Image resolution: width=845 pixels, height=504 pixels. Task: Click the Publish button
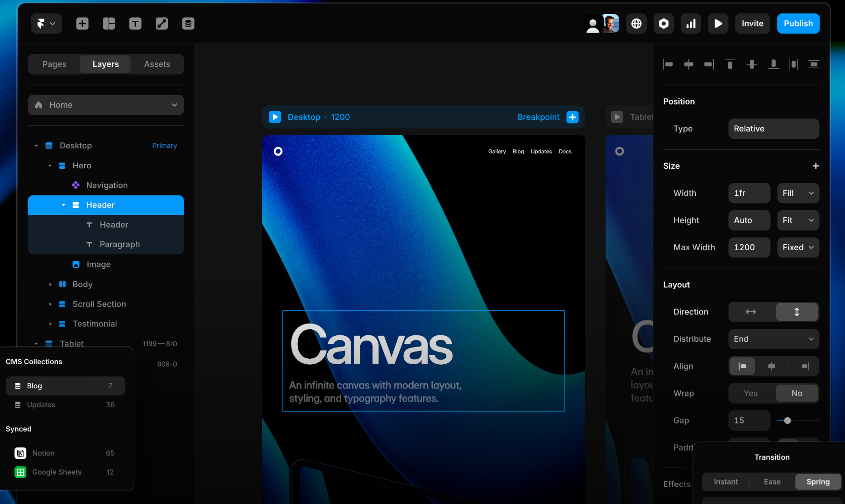(798, 23)
